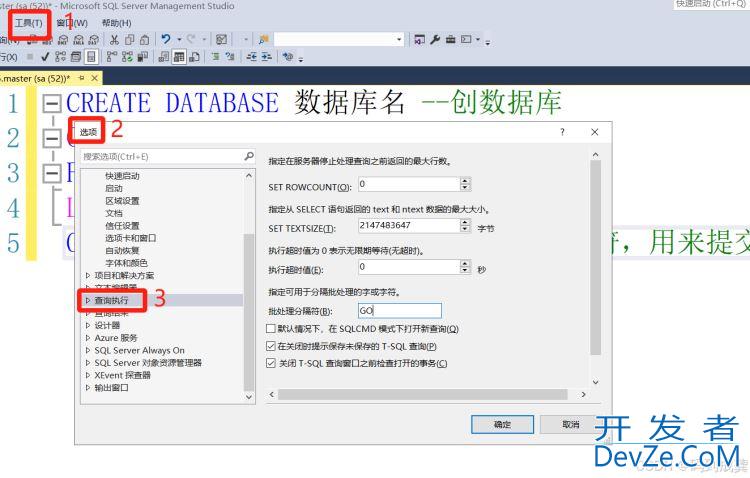The height and width of the screenshot is (478, 750).
Task: Increase SET ROWCOUNT value with up arrow
Action: tap(465, 180)
